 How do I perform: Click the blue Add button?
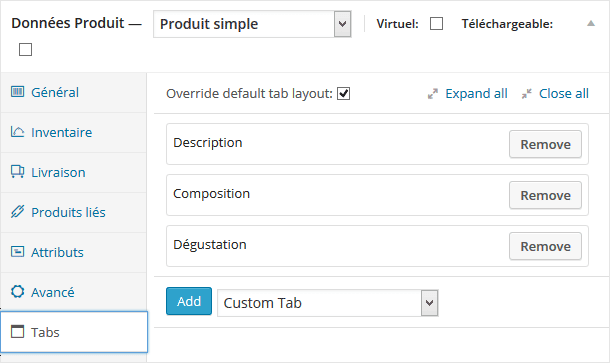(189, 301)
